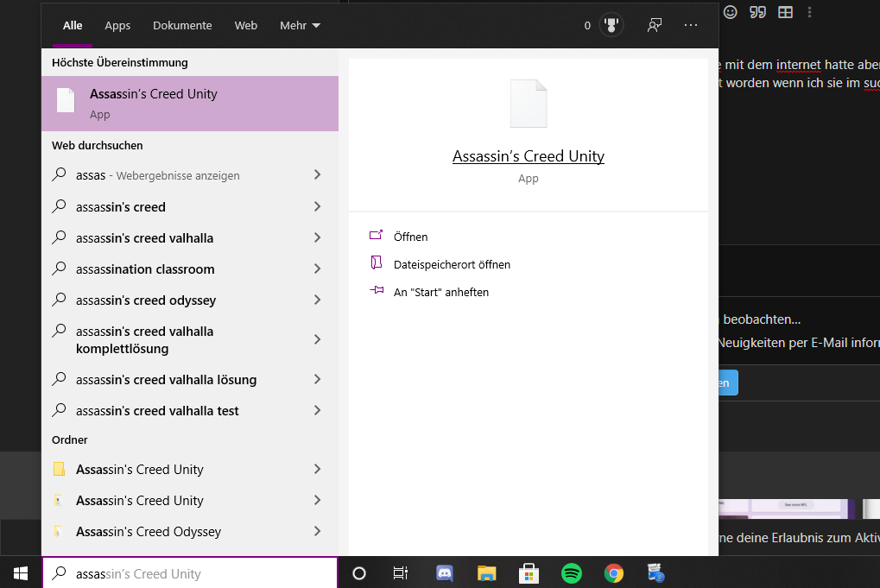Select 'assassin's creed valhalla komplettlösung' suggestion
Image resolution: width=880 pixels, height=588 pixels.
190,339
